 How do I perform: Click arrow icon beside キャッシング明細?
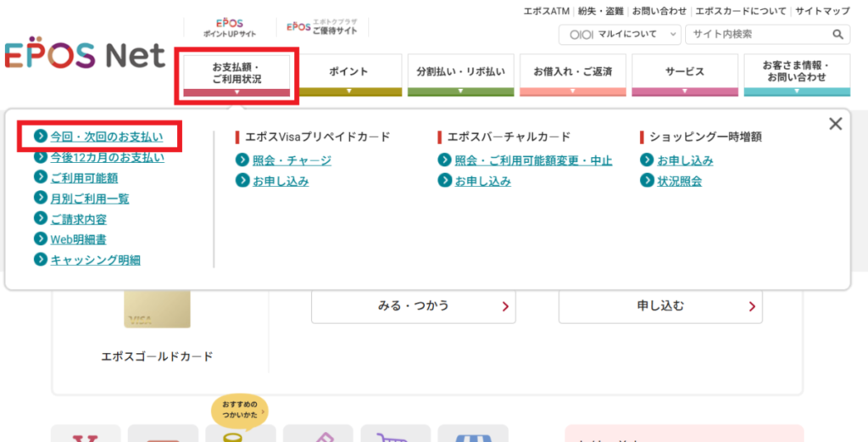[41, 260]
